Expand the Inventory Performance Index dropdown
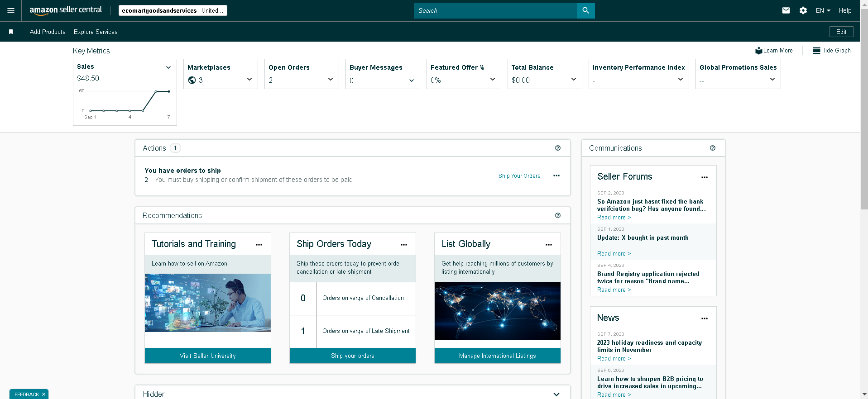 681,80
